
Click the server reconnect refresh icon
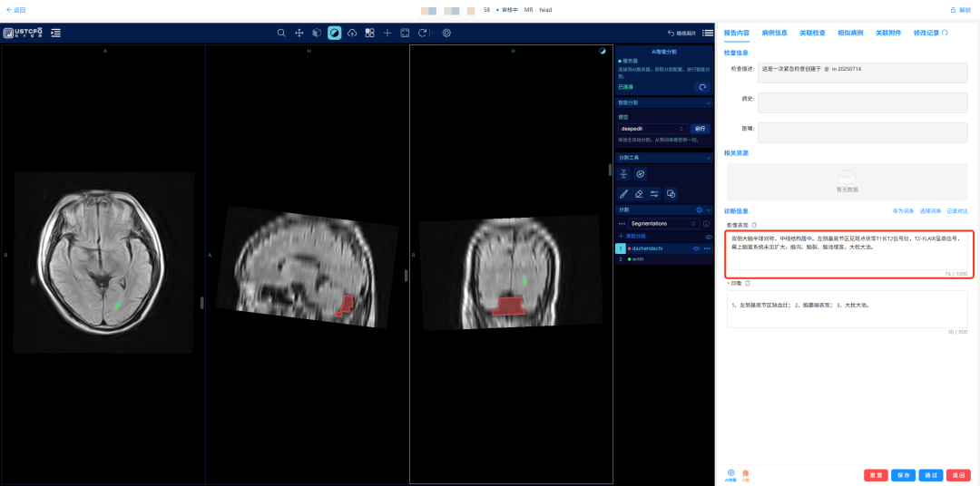pos(702,87)
